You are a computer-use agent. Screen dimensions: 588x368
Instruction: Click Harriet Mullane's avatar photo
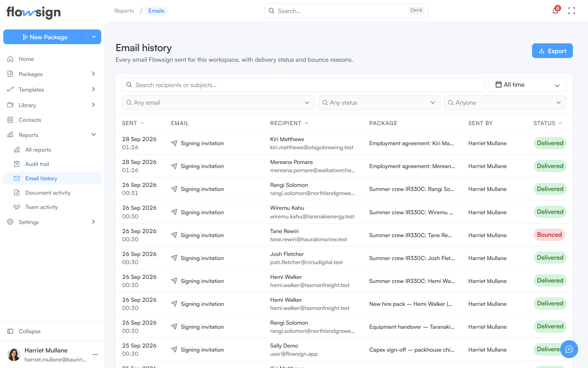tap(14, 354)
